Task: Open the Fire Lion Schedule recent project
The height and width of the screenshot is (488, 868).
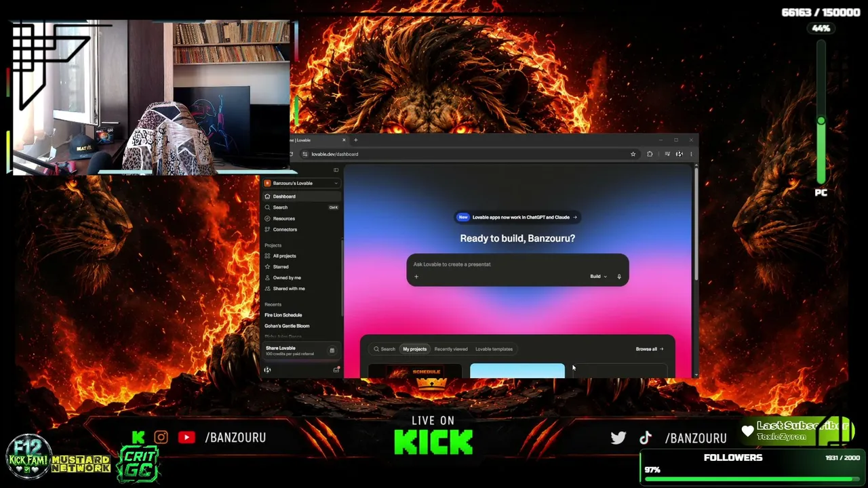Action: point(283,315)
